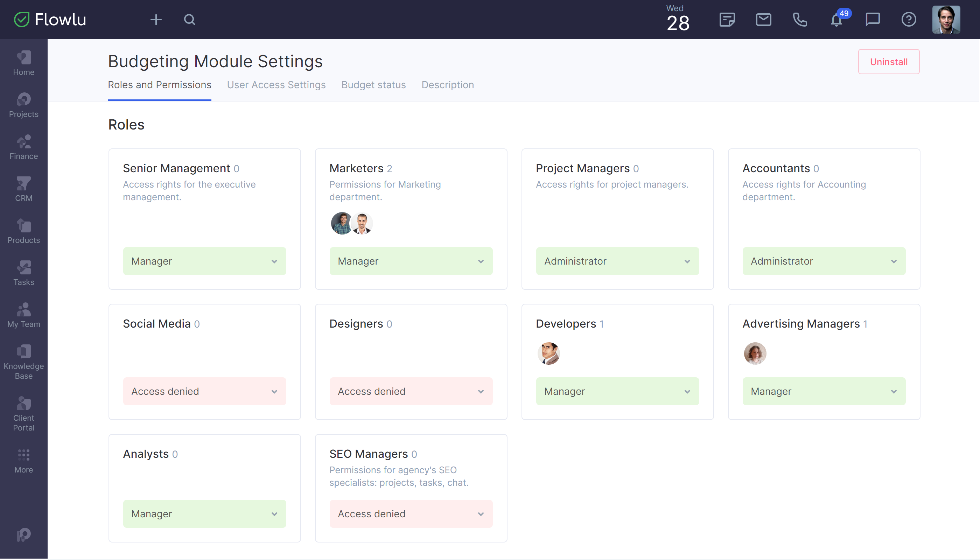Viewport: 980px width, 560px height.
Task: Expand SEO Managers access dropdown
Action: 411,513
